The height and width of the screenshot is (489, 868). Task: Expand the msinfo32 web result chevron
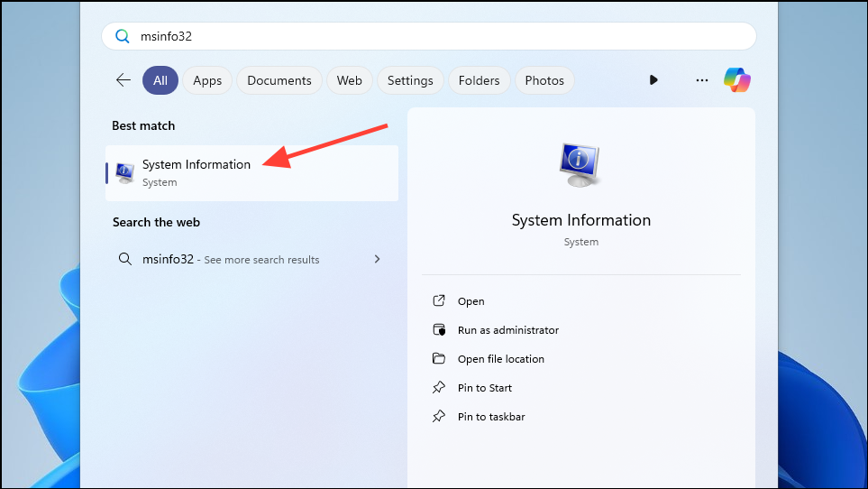[377, 259]
